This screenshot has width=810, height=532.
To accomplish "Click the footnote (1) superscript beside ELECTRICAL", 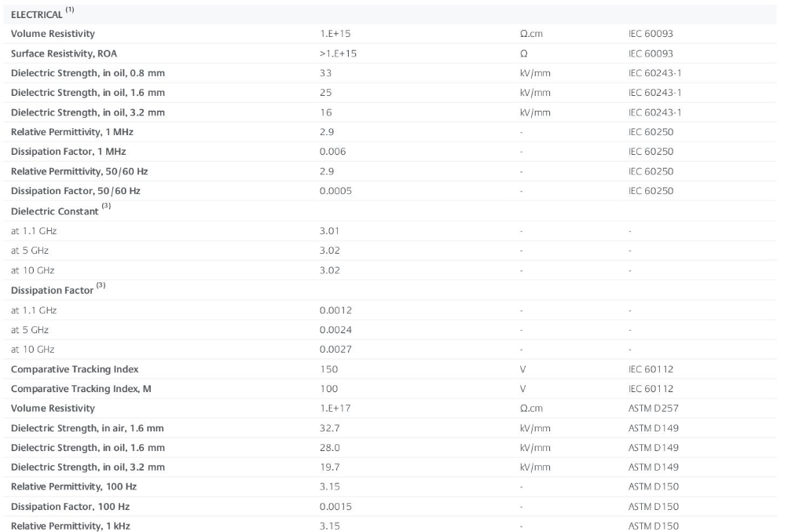I will (x=70, y=10).
